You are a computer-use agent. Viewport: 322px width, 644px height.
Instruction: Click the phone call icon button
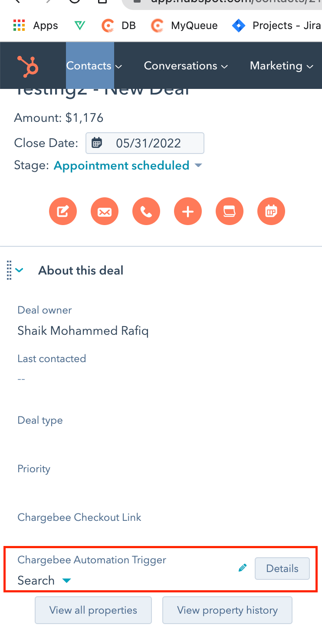click(x=146, y=212)
